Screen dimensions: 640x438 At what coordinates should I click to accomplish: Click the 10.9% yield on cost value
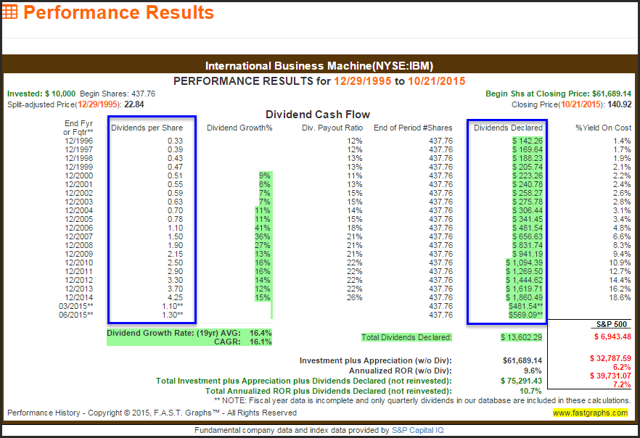pos(620,262)
